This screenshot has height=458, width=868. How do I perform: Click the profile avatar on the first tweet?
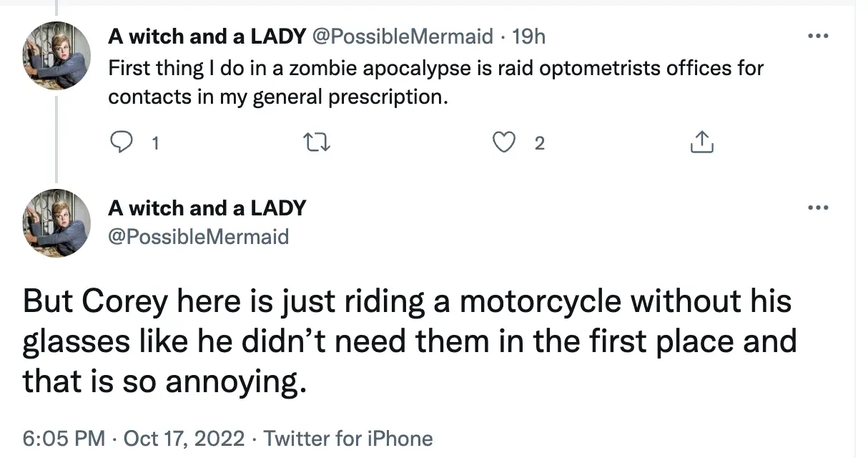click(56, 55)
